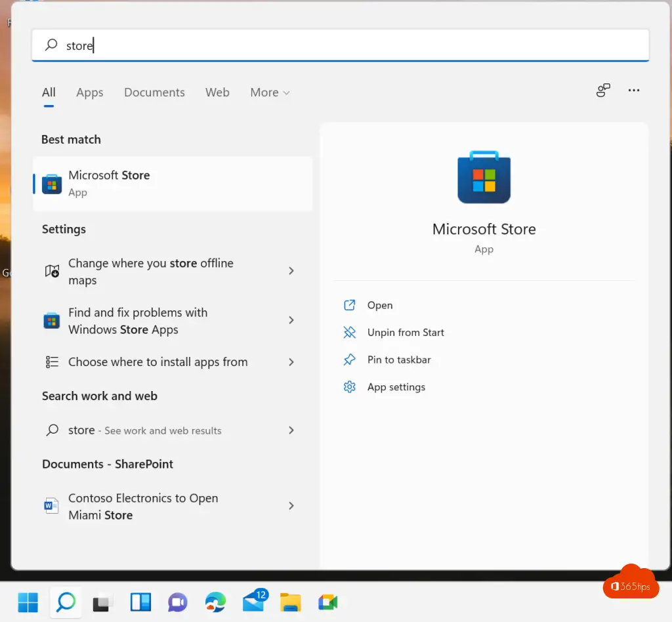Click the gear icon beside App settings
The image size is (672, 622).
pos(349,387)
